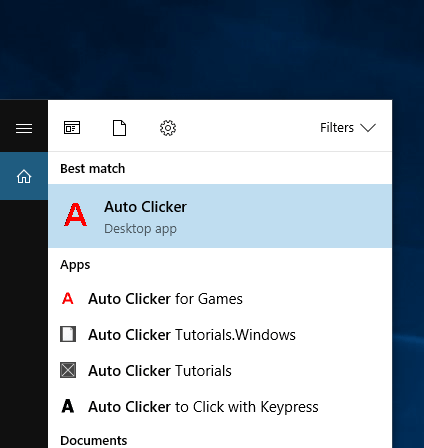Click the Desktop app subtitle under Auto Clicker

pos(140,229)
